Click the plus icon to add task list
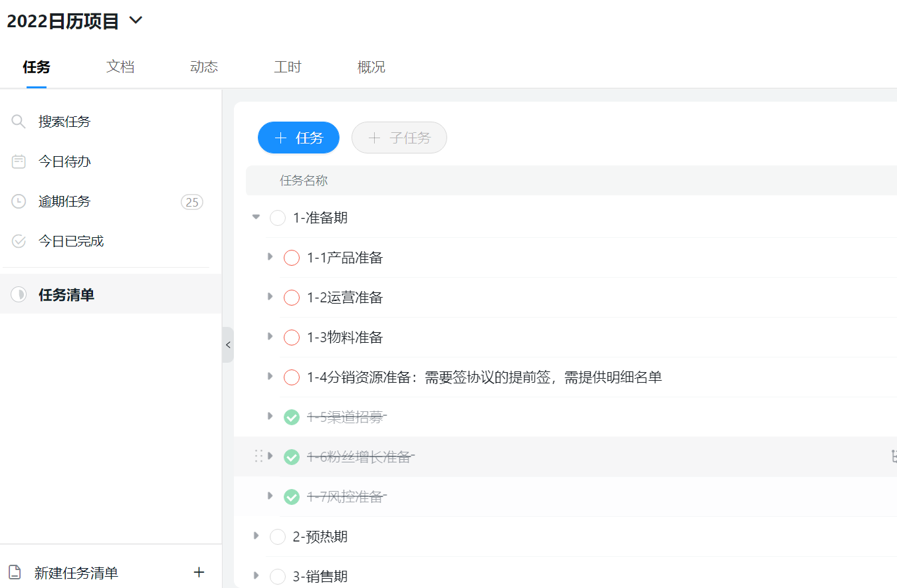 [199, 572]
